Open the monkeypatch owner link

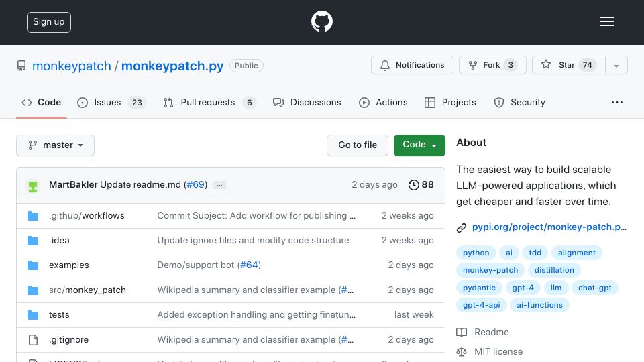[x=72, y=66]
